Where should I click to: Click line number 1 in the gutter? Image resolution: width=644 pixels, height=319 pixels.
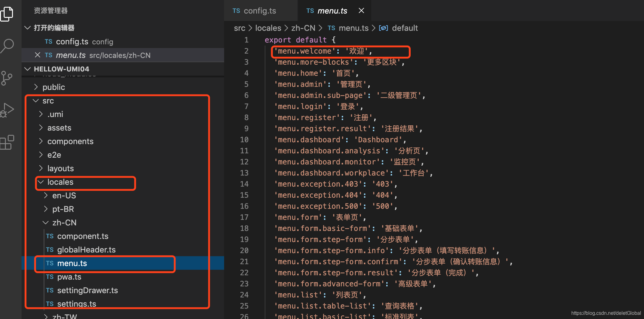point(246,40)
